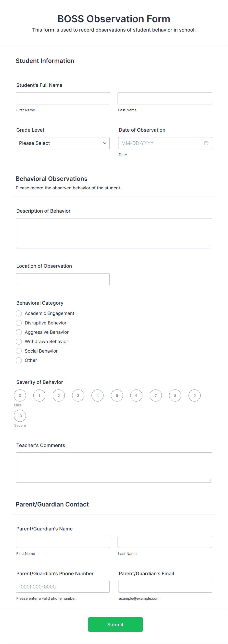Click the green Submit button
228x644 pixels.
pyautogui.click(x=115, y=624)
